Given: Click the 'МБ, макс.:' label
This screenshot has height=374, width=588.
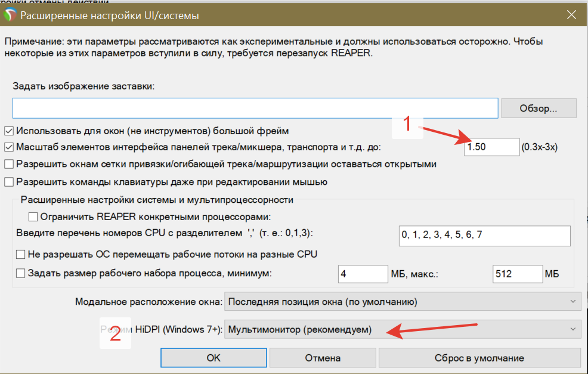Looking at the screenshot, I should tap(414, 274).
